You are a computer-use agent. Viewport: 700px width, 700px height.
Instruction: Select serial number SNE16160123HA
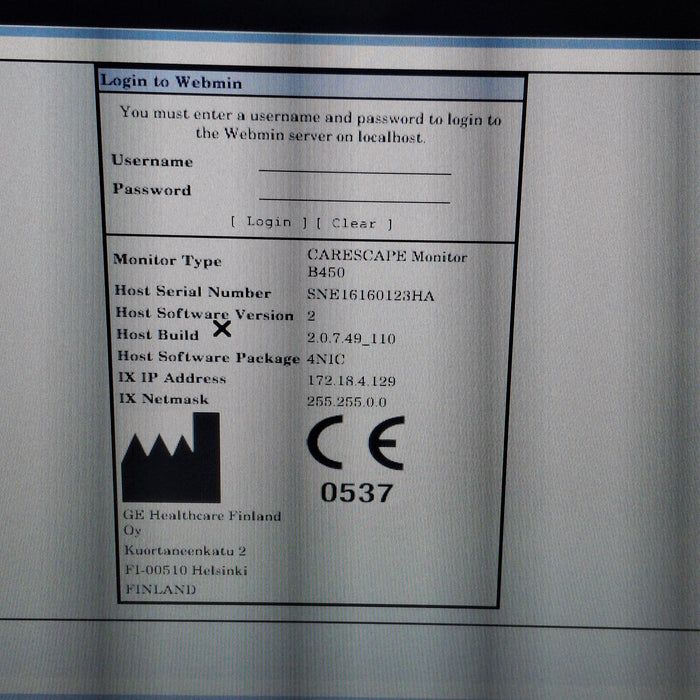click(x=370, y=295)
